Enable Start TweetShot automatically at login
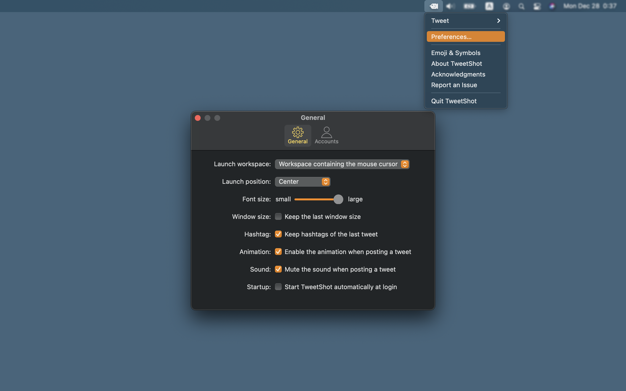Viewport: 626px width, 391px height. click(278, 287)
